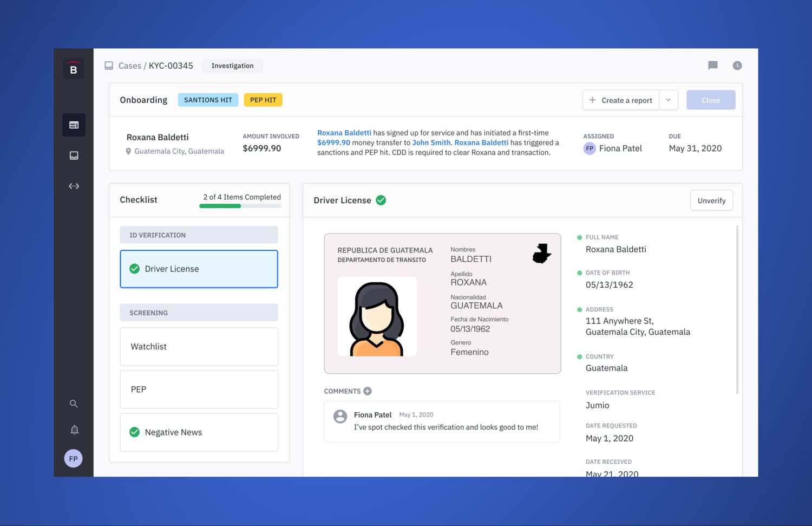Screen dimensions: 812x526
Task: Click the 05/13/1962 date of birth value
Action: click(610, 285)
